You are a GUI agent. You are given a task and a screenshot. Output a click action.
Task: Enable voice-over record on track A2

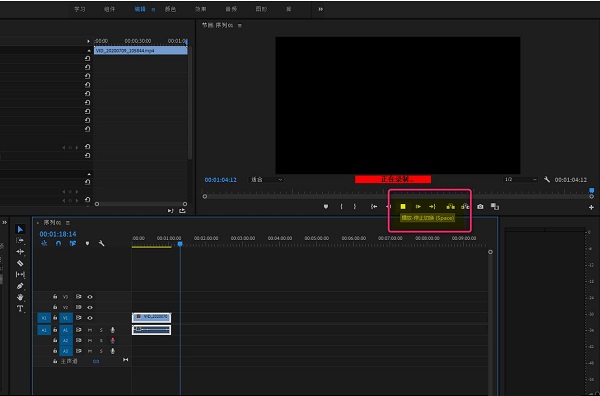112,341
